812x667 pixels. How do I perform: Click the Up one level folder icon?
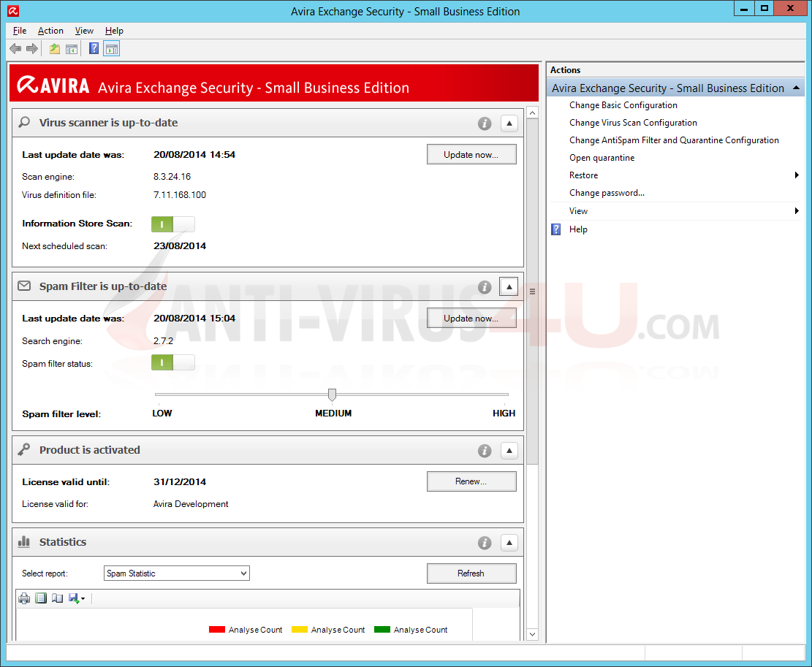54,49
